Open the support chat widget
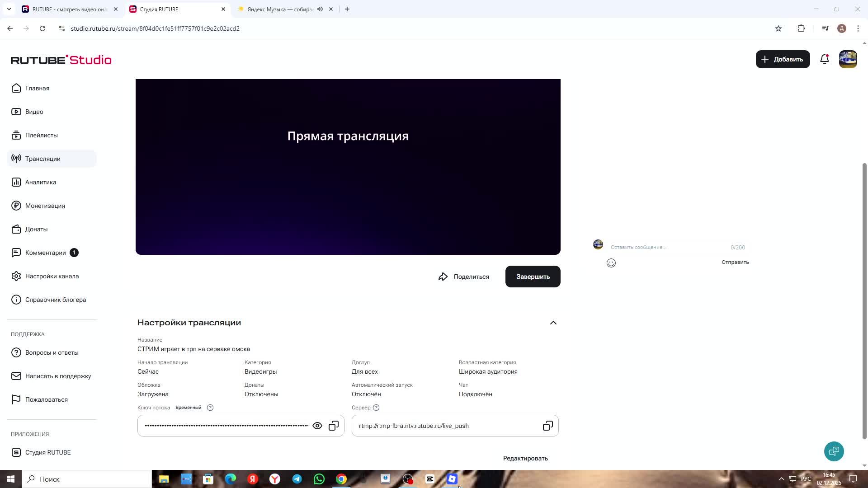This screenshot has height=488, width=868. [x=834, y=451]
